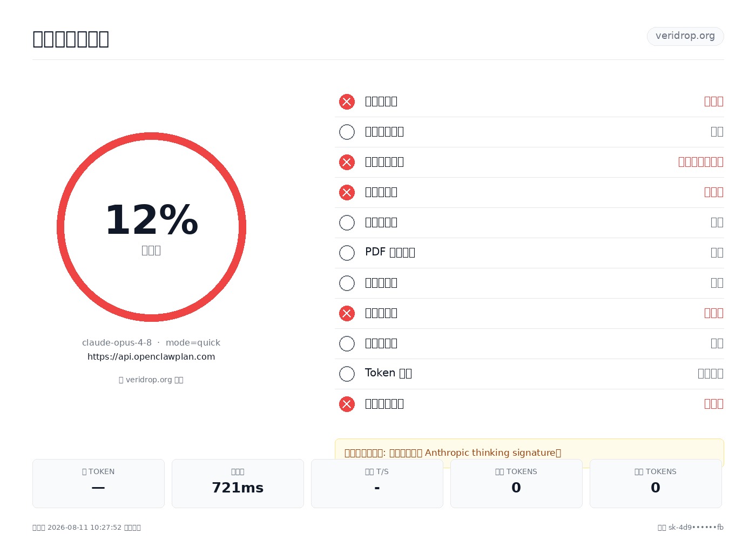Viewport: 756px width, 540px height.
Task: Select the T/S speed stat card
Action: (377, 483)
